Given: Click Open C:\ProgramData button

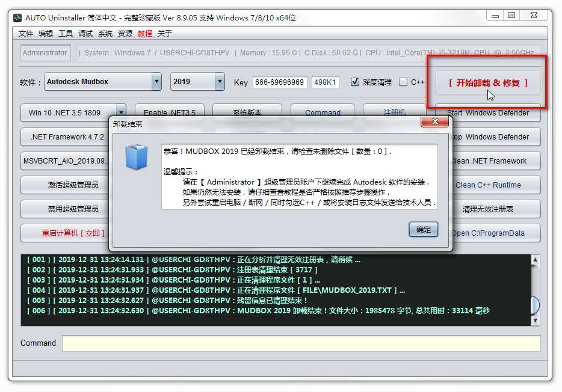Looking at the screenshot, I should click(496, 233).
